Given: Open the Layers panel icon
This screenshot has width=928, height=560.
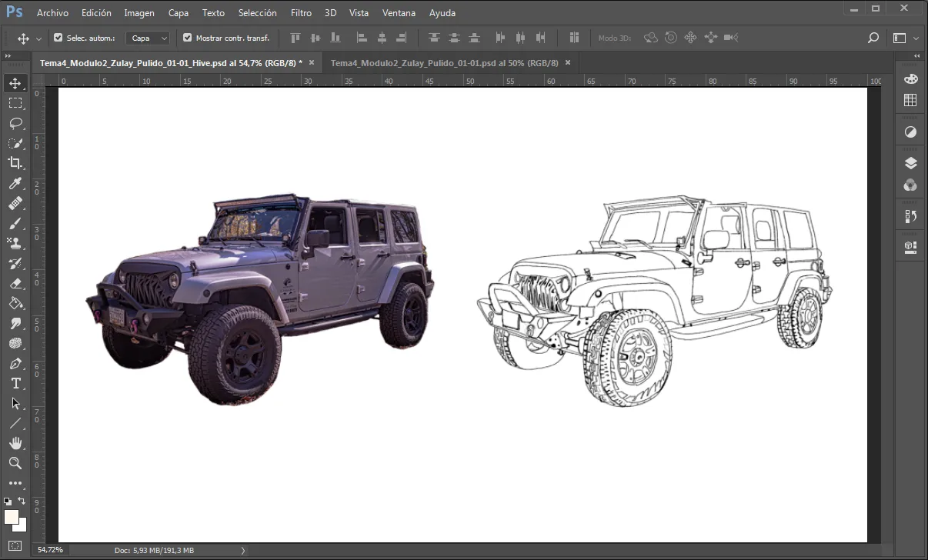Looking at the screenshot, I should (910, 163).
